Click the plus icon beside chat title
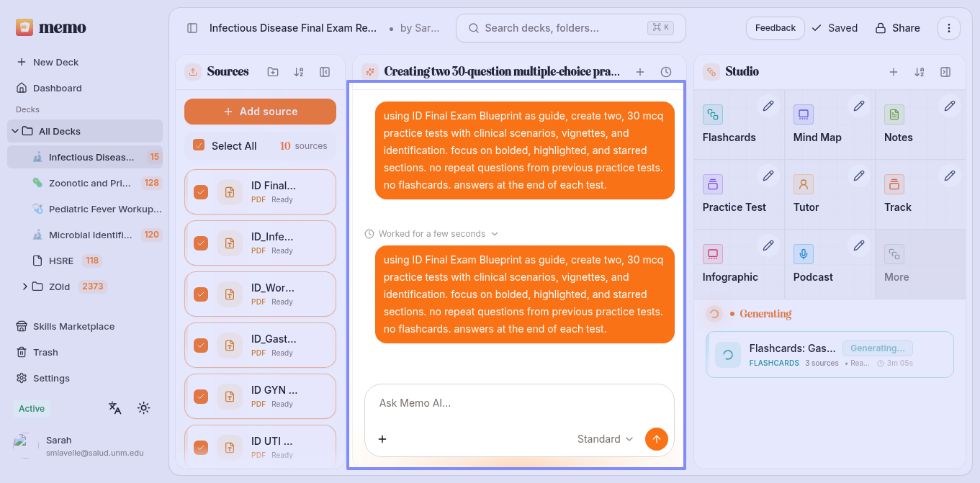The height and width of the screenshot is (483, 980). click(x=640, y=72)
